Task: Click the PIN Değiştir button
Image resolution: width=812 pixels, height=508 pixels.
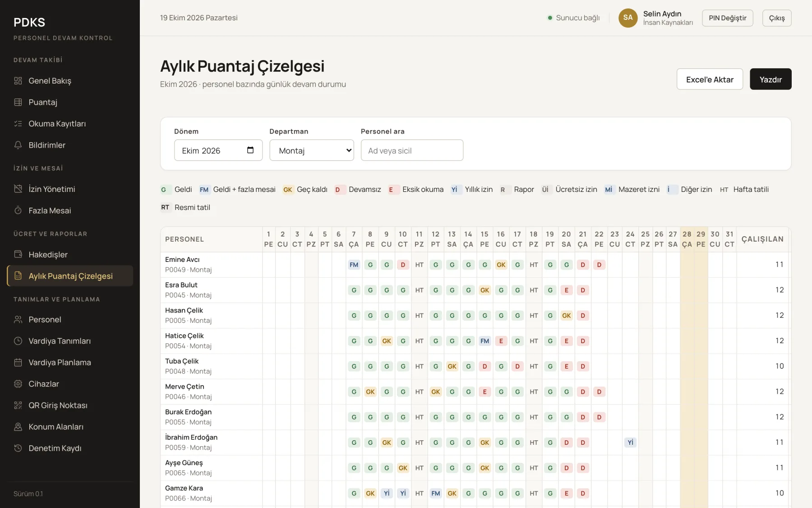Action: [x=728, y=18]
